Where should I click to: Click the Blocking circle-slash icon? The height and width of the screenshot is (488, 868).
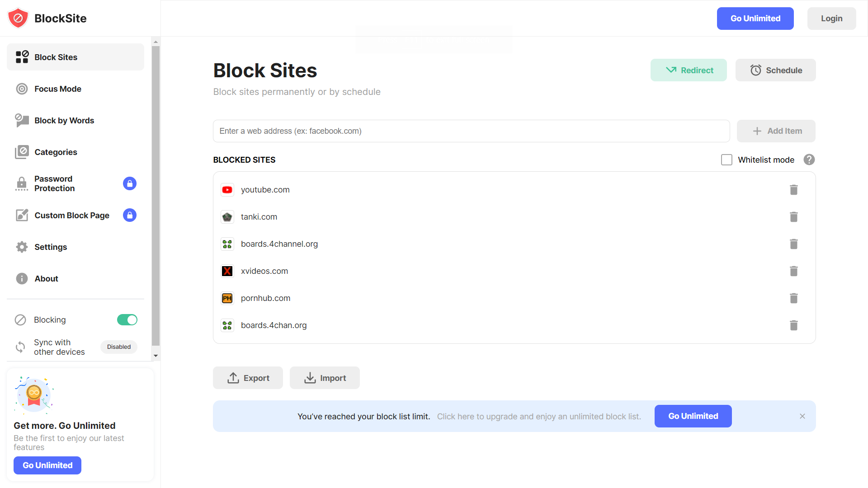pos(20,320)
